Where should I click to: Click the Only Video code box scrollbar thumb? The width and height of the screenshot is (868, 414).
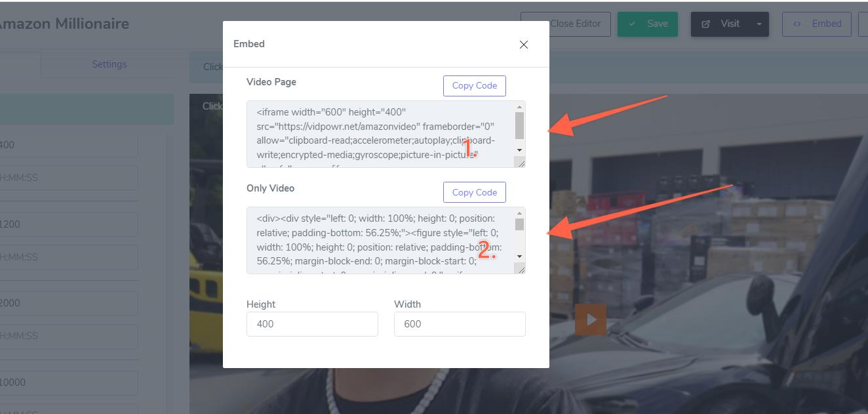(x=519, y=224)
